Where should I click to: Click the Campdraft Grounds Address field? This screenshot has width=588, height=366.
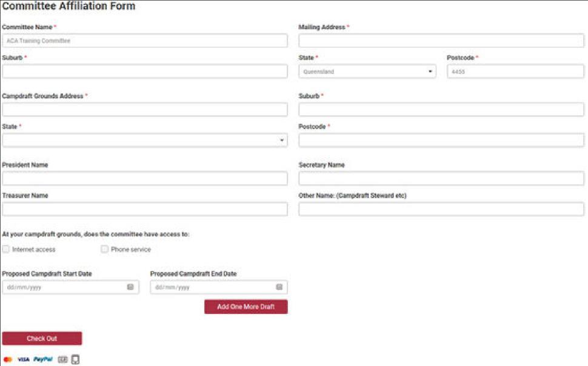145,110
